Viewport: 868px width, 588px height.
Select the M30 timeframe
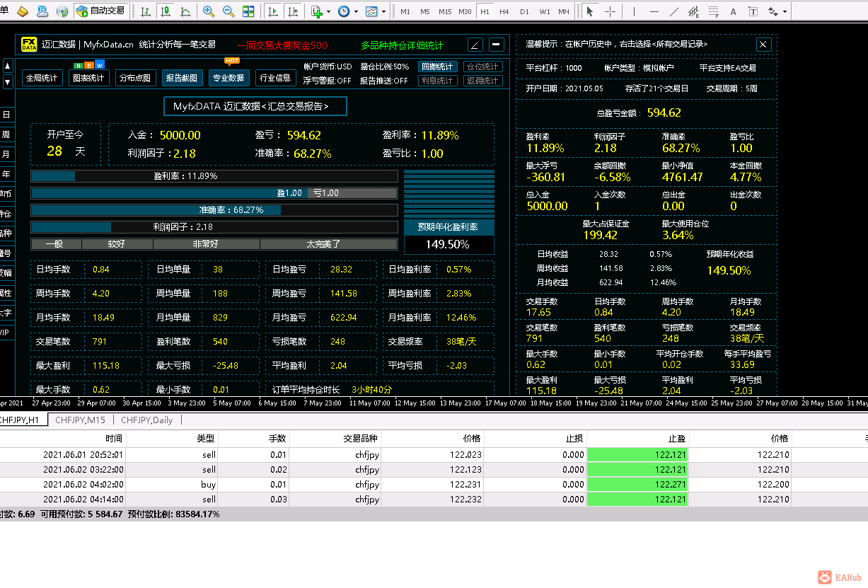(x=465, y=11)
